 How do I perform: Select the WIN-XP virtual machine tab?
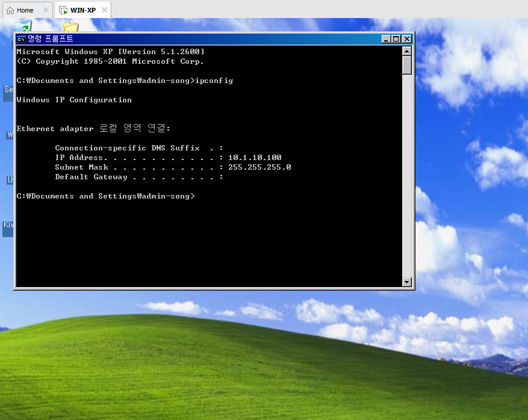coord(83,10)
